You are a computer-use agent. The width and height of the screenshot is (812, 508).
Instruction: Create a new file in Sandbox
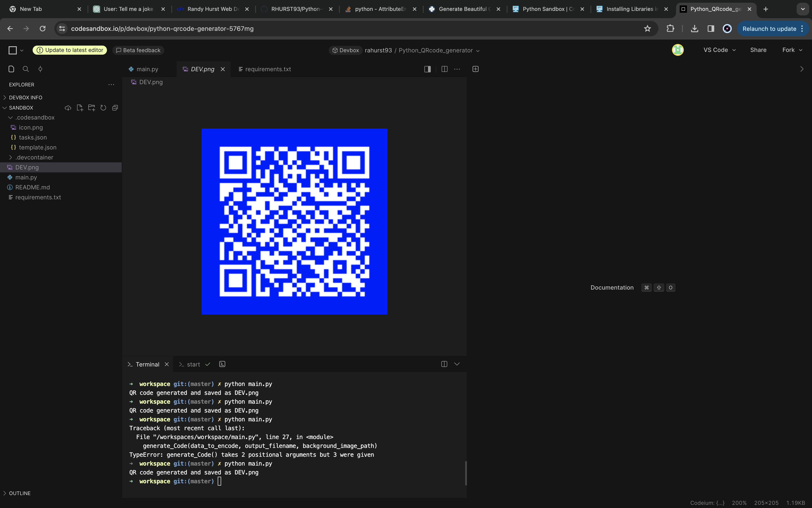(80, 108)
